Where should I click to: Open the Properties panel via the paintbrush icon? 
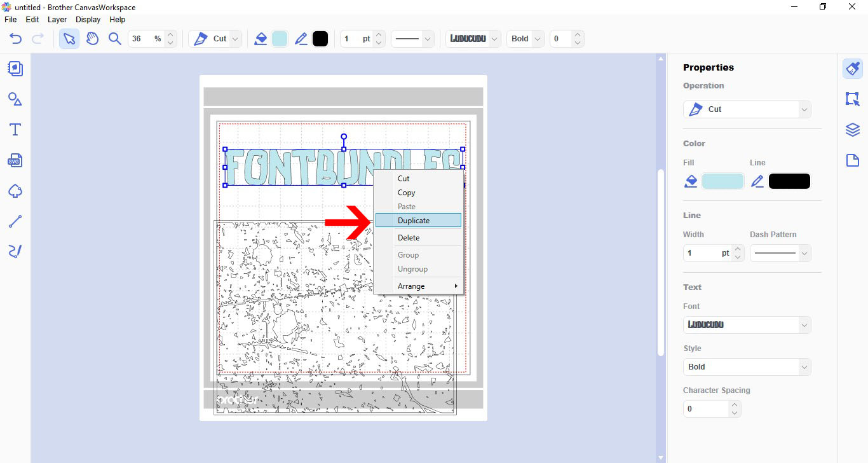pos(853,69)
